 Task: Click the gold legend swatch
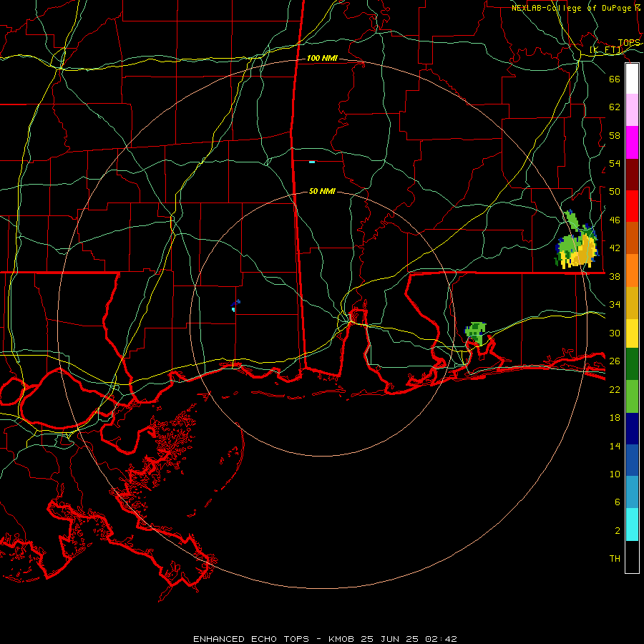click(x=632, y=303)
